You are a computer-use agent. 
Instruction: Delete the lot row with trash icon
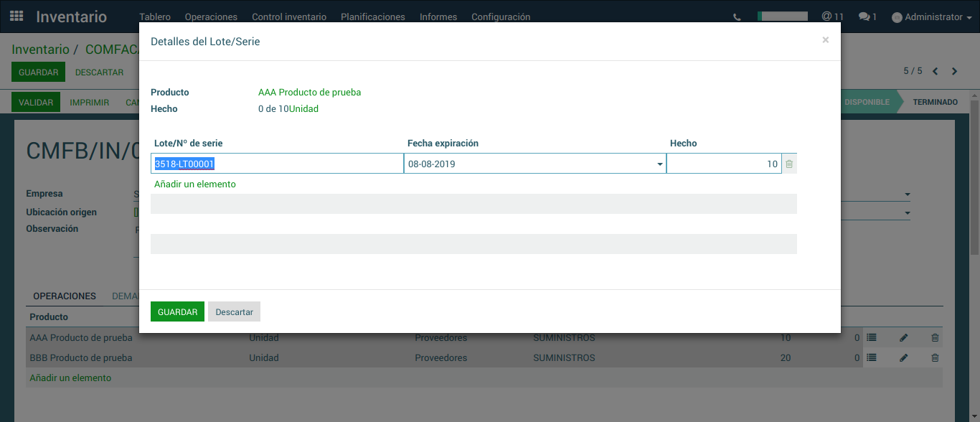pos(789,164)
